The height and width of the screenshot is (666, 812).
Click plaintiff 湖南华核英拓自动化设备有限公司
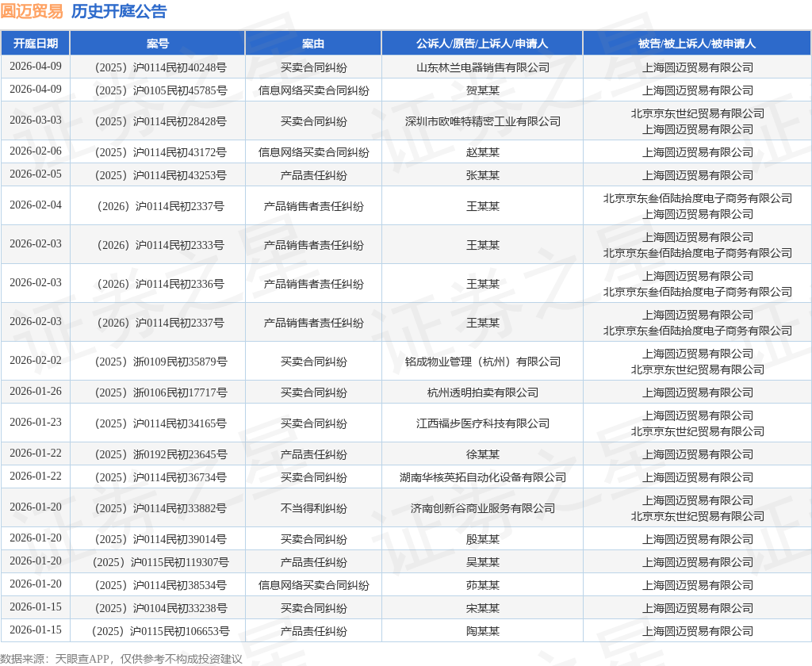[x=483, y=477]
